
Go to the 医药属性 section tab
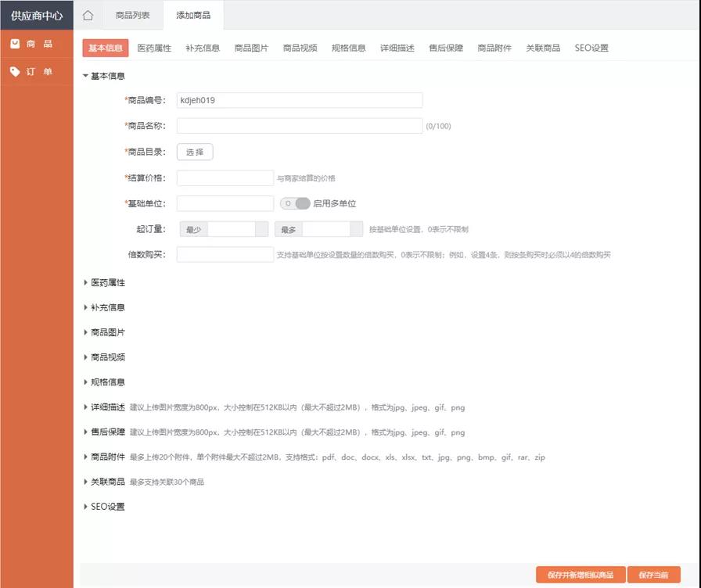pos(154,48)
